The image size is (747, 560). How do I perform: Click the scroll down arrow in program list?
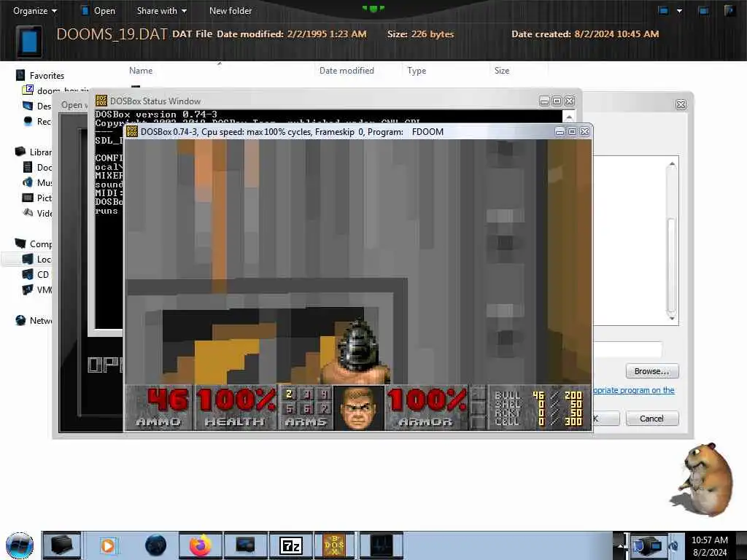pyautogui.click(x=672, y=318)
